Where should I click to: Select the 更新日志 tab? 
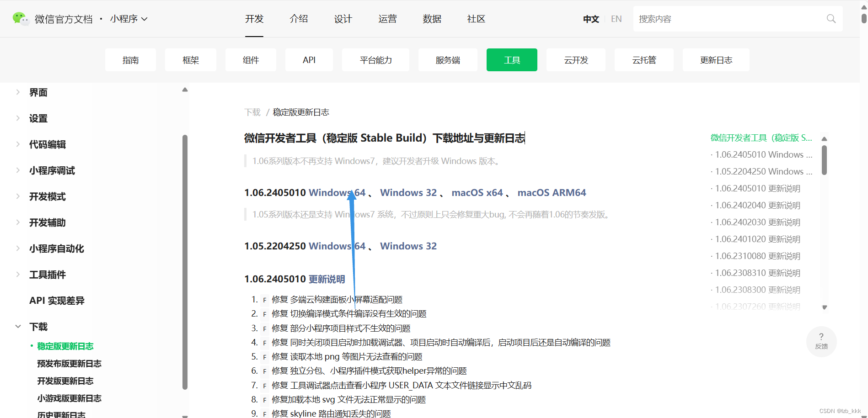point(716,60)
